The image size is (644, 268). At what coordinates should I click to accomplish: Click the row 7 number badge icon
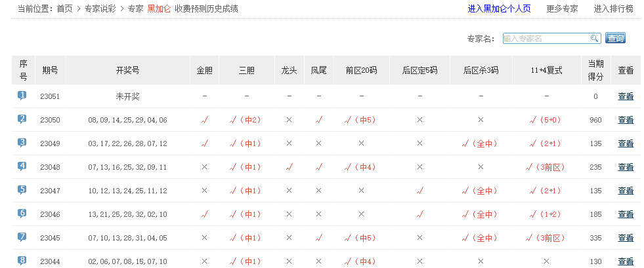coord(22,237)
